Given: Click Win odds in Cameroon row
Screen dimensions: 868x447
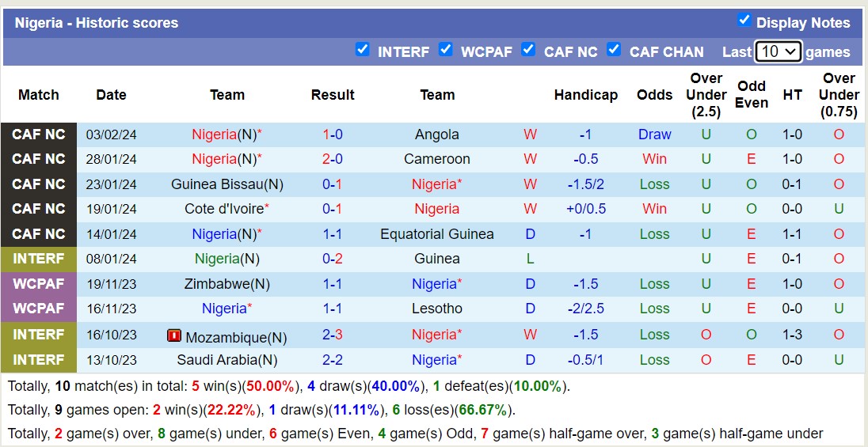Looking at the screenshot, I should point(654,159).
